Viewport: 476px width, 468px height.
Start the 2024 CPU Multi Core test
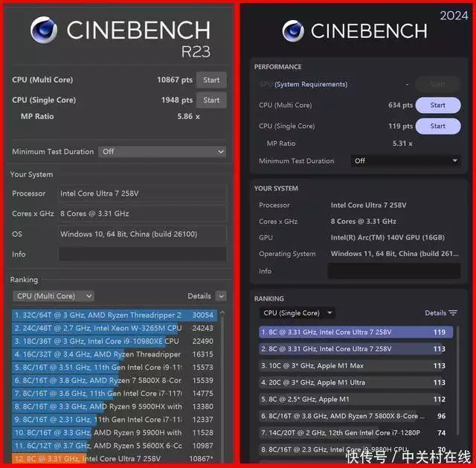coord(438,105)
